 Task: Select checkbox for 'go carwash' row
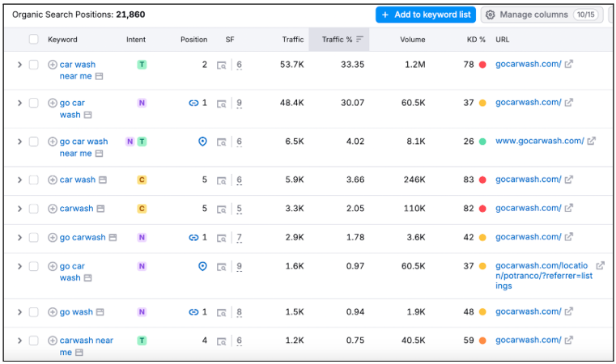coord(33,238)
